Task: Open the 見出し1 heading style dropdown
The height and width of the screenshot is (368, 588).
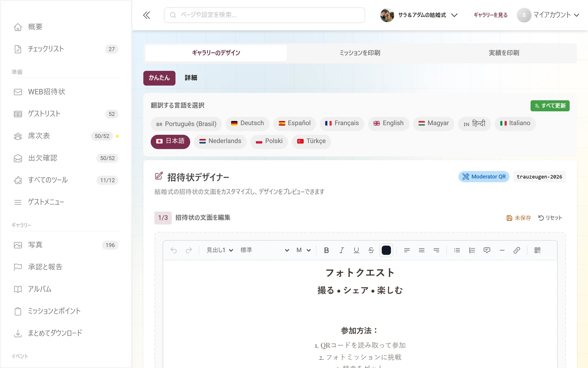Action: pos(220,250)
